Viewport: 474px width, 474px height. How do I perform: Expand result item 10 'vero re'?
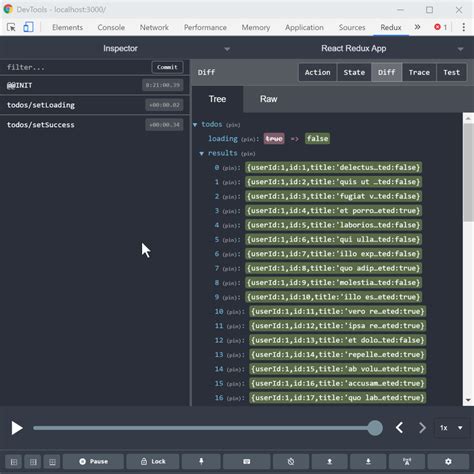338,311
